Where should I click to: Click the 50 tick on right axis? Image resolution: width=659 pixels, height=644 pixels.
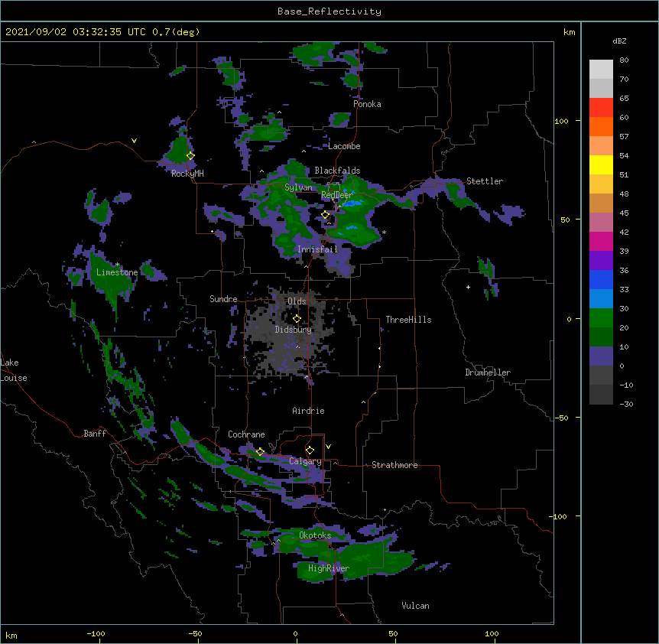click(x=565, y=220)
